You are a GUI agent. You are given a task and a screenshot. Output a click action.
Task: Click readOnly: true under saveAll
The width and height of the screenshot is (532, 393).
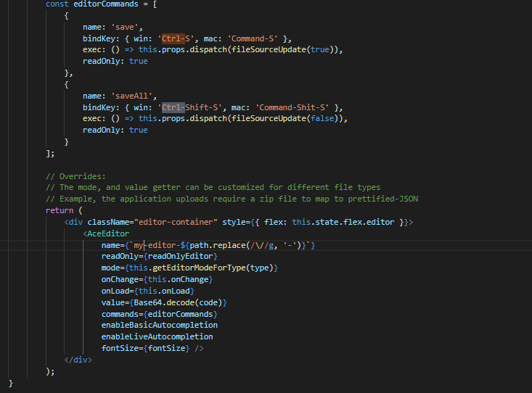coord(115,131)
